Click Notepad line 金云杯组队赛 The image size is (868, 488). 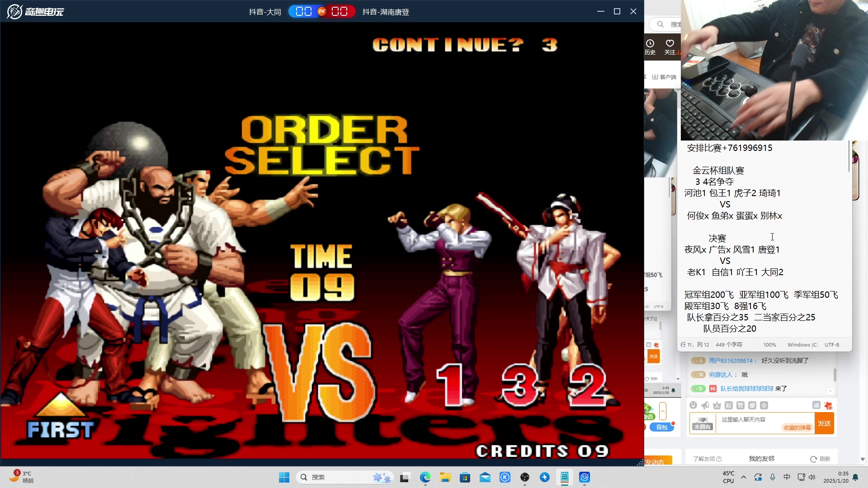point(718,171)
